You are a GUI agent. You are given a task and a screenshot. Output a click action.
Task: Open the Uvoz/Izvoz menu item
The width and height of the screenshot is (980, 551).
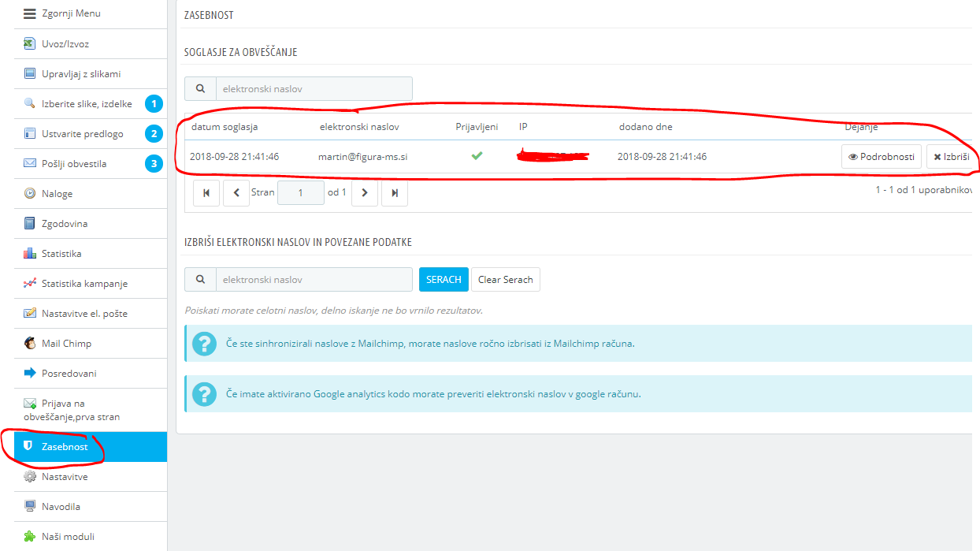(x=91, y=44)
